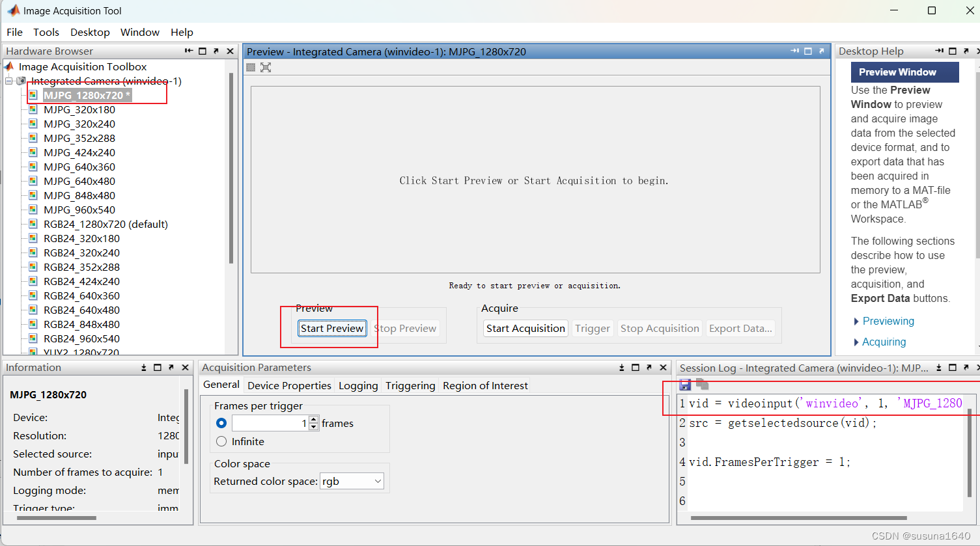Click the Integrated Camera device icon
The width and height of the screenshot is (980, 546).
pyautogui.click(x=21, y=81)
